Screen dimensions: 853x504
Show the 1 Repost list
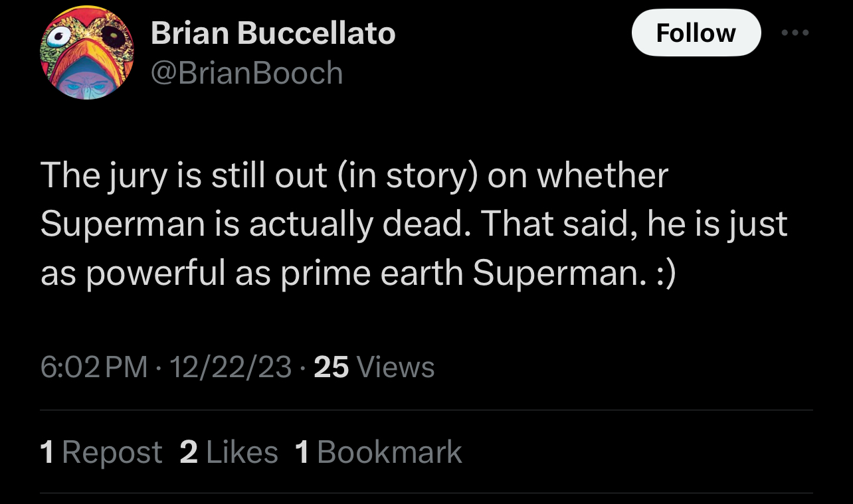pyautogui.click(x=101, y=452)
